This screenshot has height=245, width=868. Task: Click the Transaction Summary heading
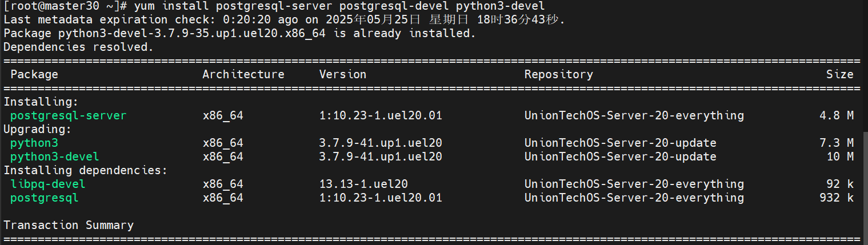pyautogui.click(x=69, y=225)
